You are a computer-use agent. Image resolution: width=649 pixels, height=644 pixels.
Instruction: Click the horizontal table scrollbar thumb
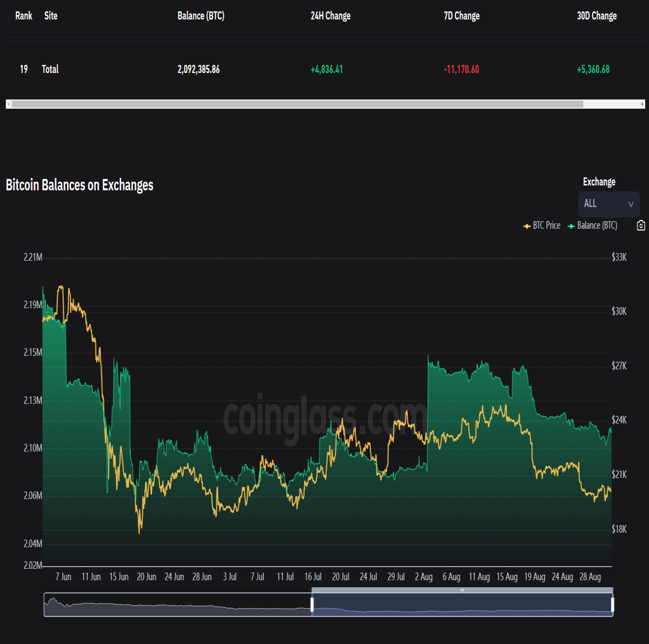(297, 104)
